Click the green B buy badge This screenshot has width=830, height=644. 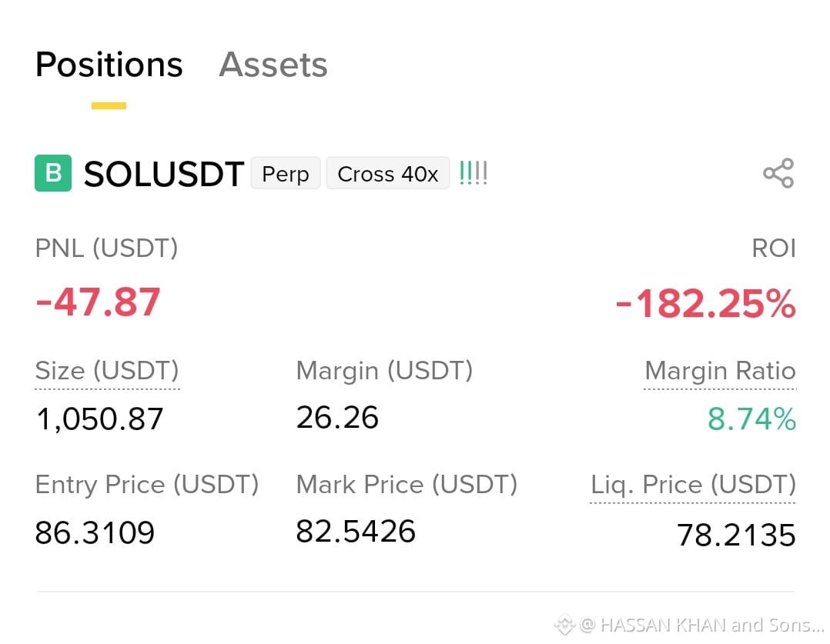(53, 173)
